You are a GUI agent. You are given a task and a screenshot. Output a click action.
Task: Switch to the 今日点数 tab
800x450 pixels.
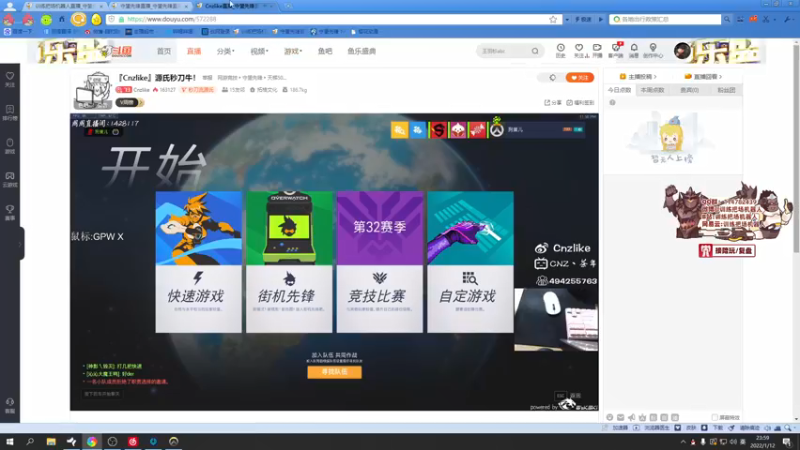[619, 90]
